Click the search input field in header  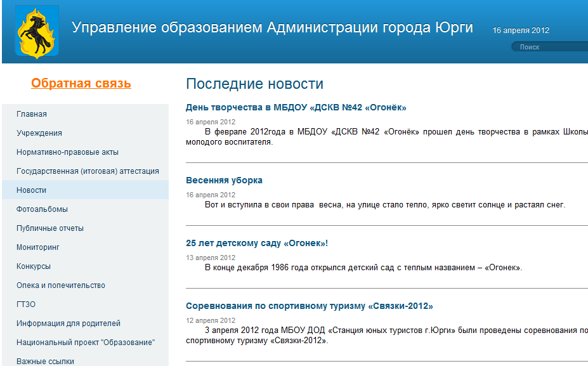point(552,47)
